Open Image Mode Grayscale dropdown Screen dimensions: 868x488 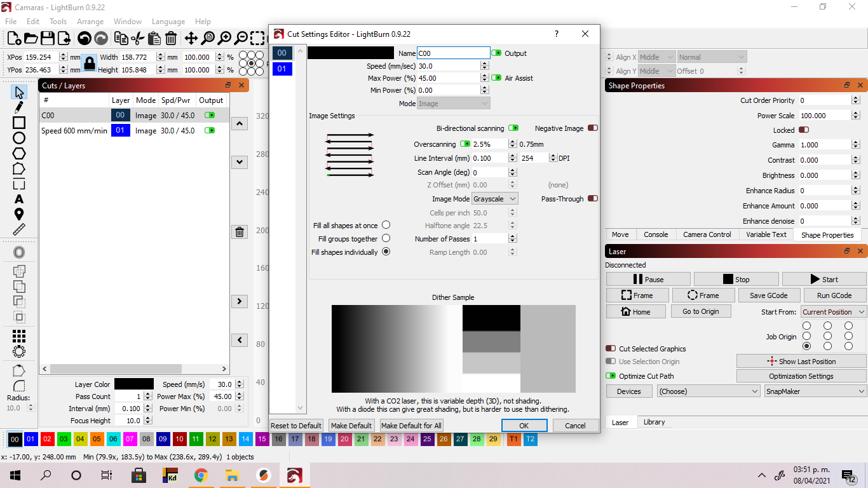click(x=495, y=199)
